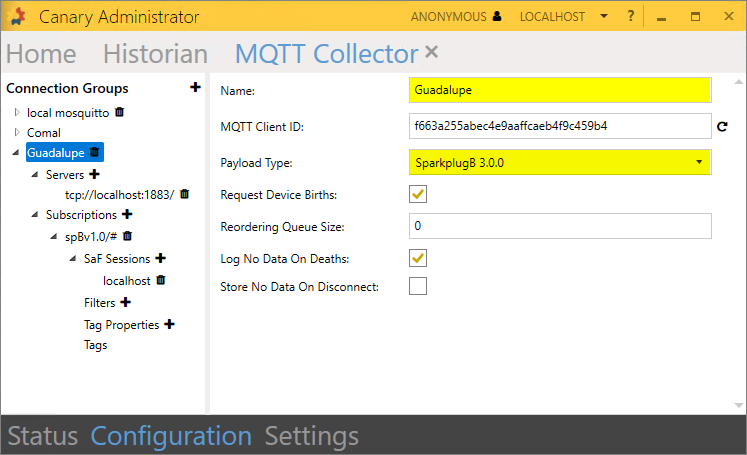Add a new connection group
The height and width of the screenshot is (455, 747).
(195, 88)
